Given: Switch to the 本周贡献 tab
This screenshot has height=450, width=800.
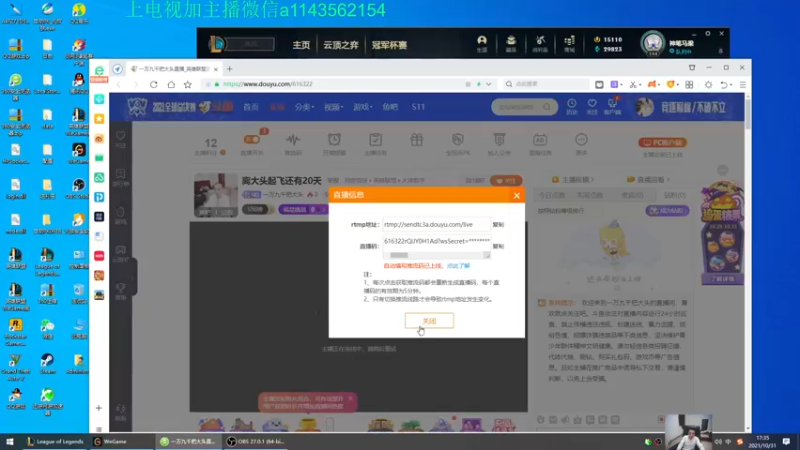Looking at the screenshot, I should pos(589,195).
